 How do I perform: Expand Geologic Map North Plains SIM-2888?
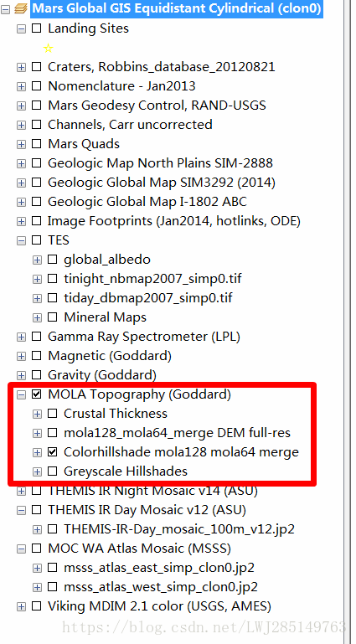coord(21,164)
